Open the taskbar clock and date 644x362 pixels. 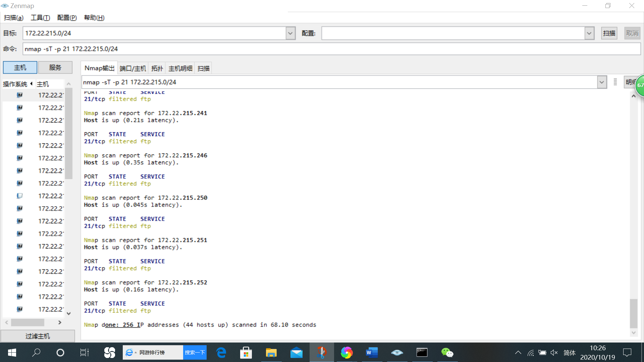point(598,353)
